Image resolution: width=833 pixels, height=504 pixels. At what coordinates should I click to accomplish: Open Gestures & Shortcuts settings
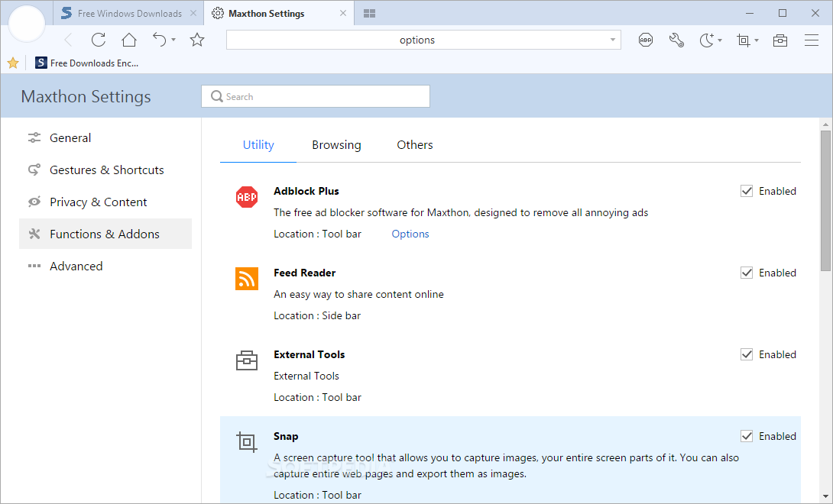point(105,170)
